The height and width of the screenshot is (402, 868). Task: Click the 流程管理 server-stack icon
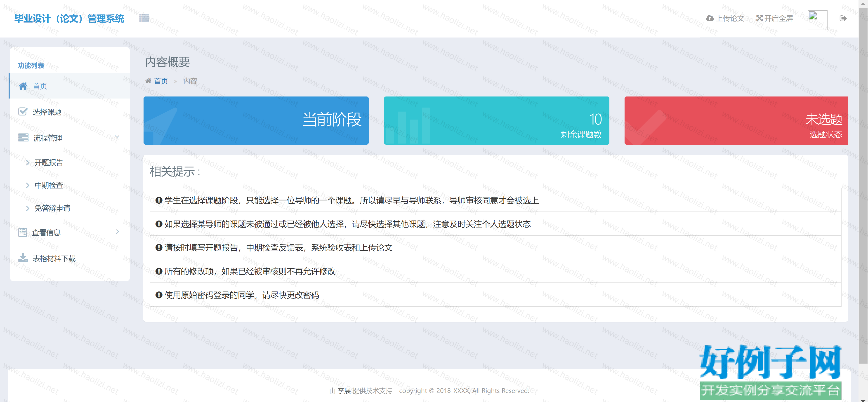point(23,138)
